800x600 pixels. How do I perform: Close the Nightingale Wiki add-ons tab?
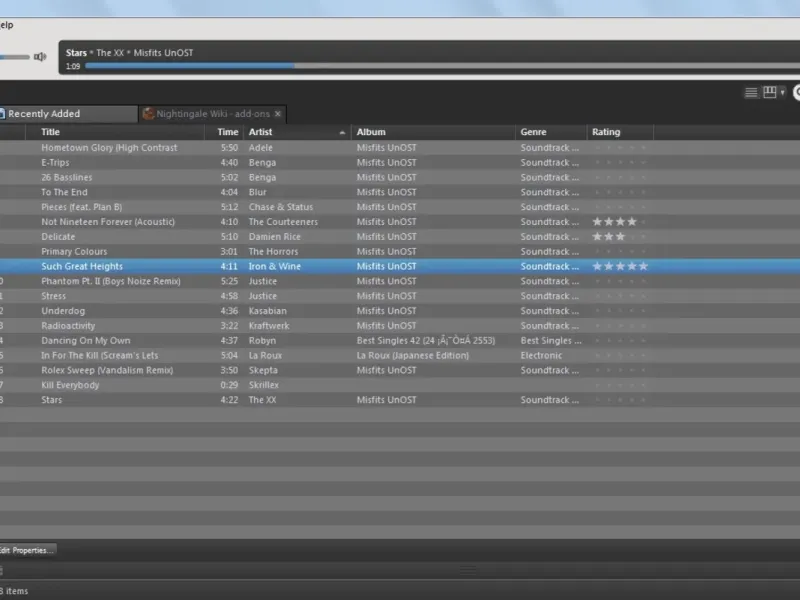(x=278, y=114)
